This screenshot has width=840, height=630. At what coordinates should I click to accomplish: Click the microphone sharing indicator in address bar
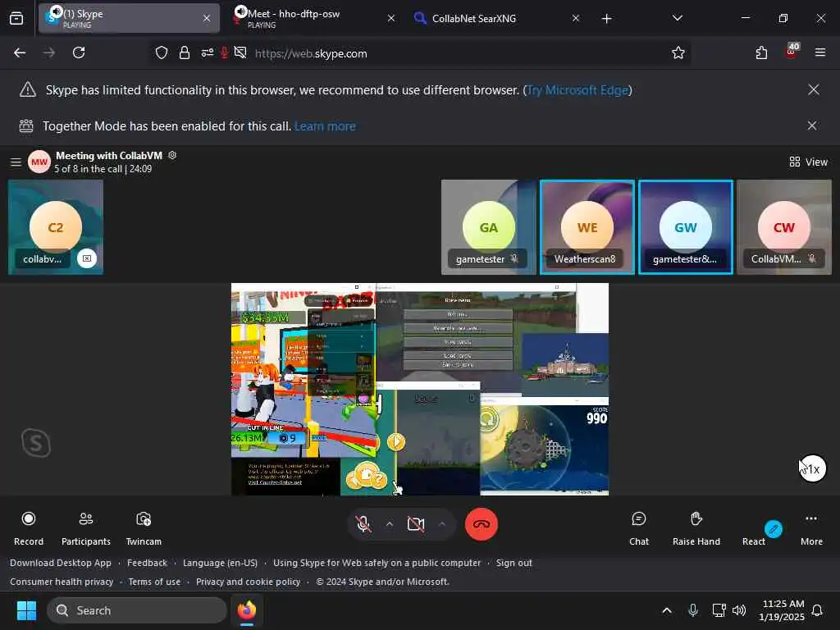pos(225,52)
